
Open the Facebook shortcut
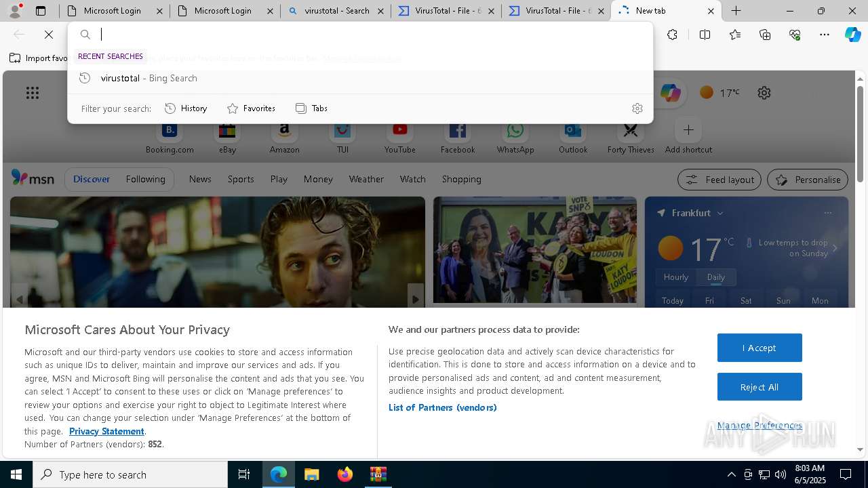(x=458, y=138)
